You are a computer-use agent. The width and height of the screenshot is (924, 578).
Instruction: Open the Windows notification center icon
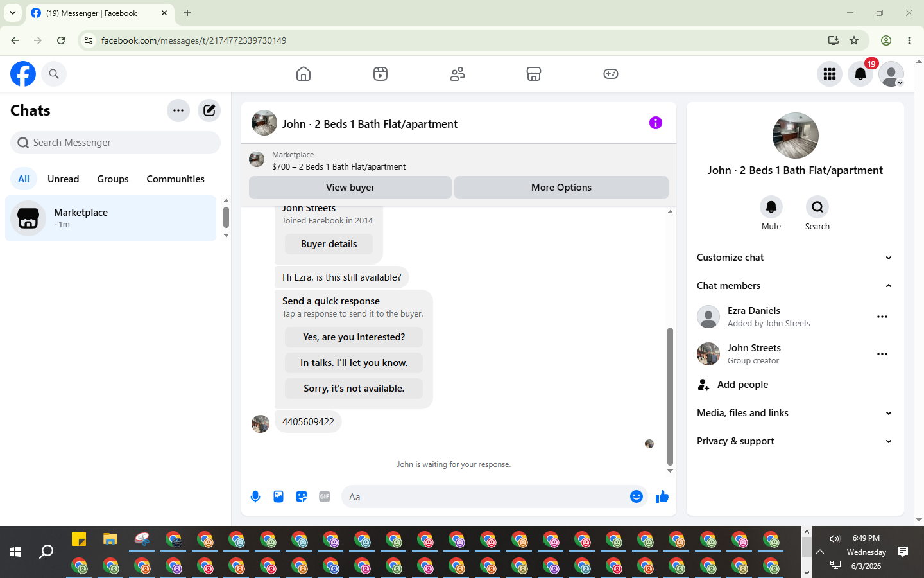(x=903, y=552)
